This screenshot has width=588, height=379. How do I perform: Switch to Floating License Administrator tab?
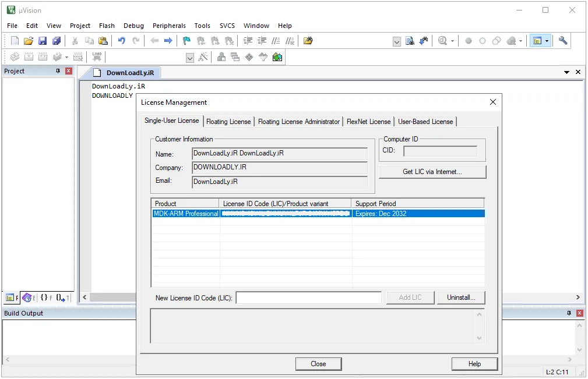[299, 122]
